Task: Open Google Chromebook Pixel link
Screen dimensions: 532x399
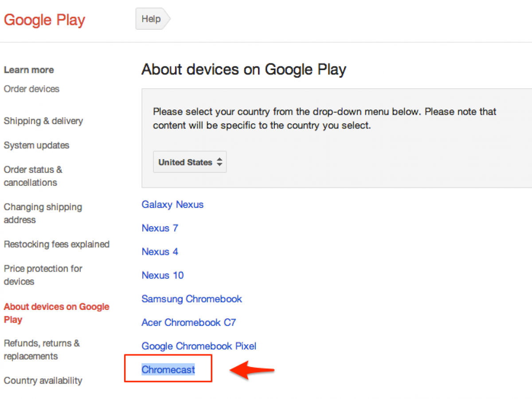Action: pyautogui.click(x=199, y=346)
